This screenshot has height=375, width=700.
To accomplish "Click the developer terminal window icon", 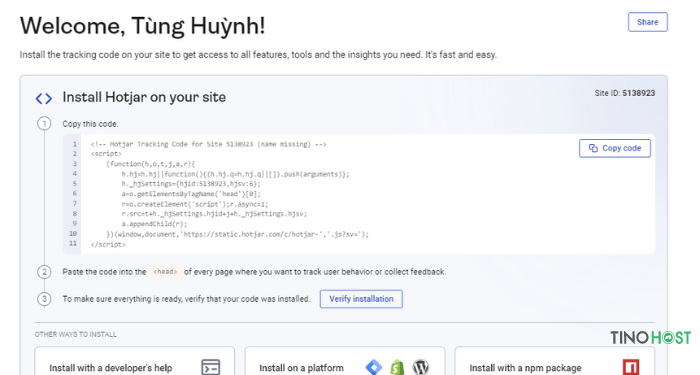I will tap(210, 367).
